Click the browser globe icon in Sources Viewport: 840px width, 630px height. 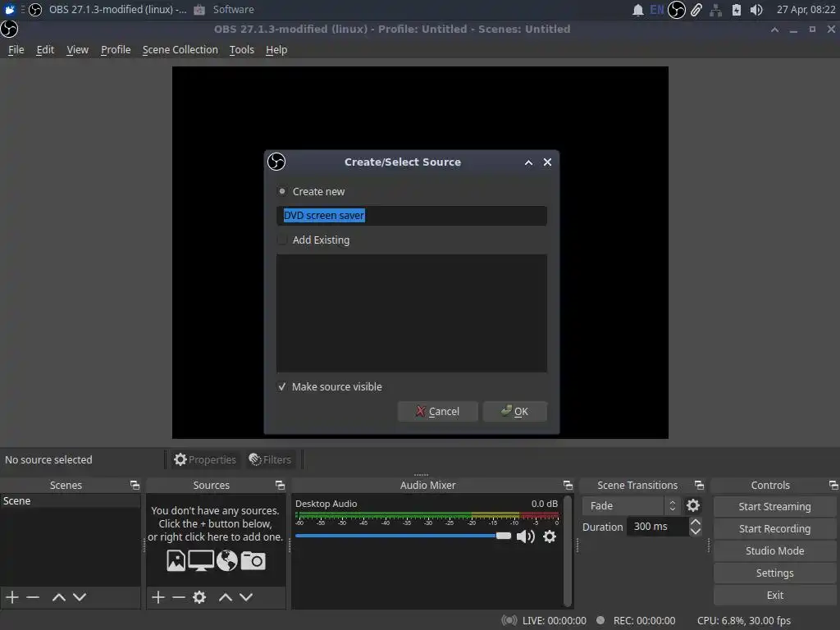coord(226,561)
